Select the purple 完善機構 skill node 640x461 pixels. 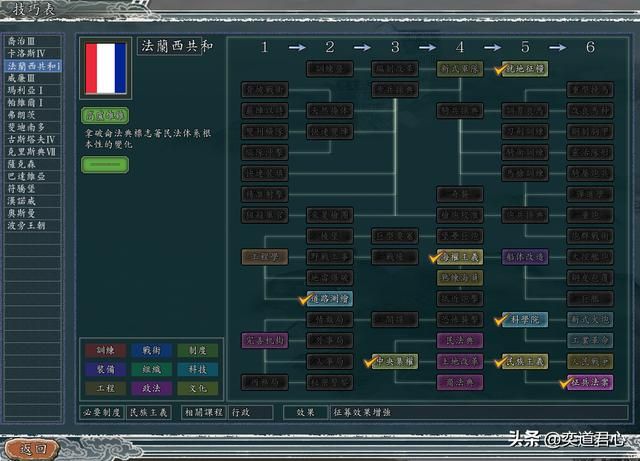pos(264,341)
